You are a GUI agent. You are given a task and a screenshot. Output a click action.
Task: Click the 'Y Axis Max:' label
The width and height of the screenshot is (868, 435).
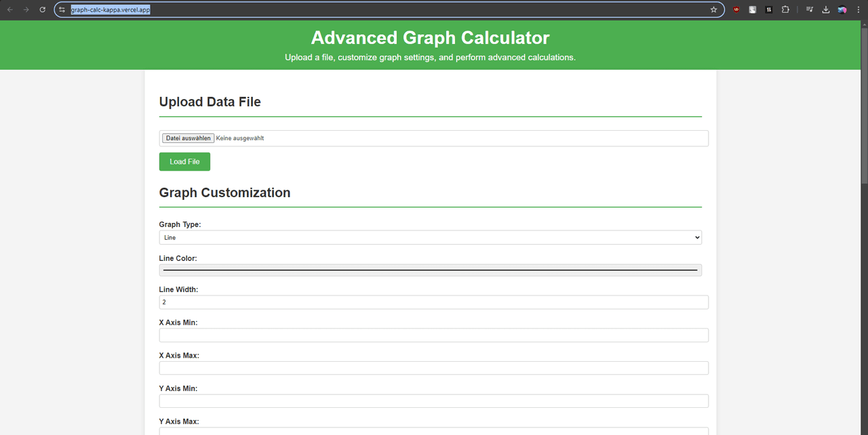tap(179, 421)
